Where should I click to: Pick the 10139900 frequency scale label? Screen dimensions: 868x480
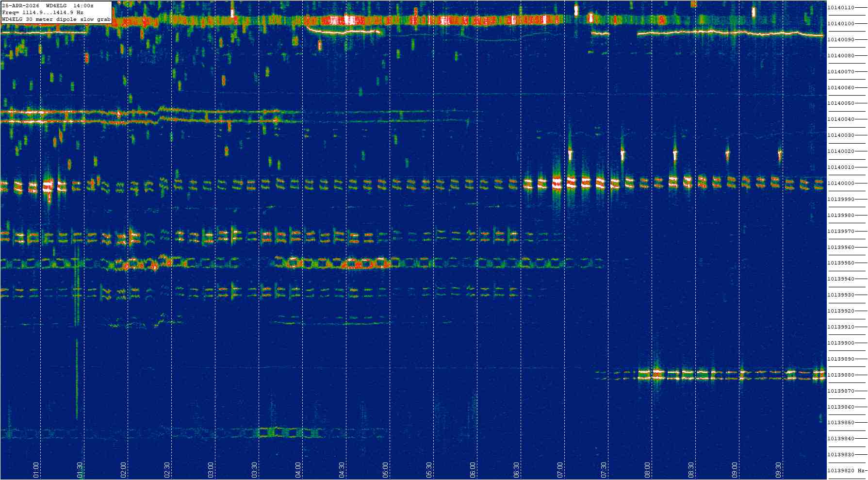pyautogui.click(x=841, y=343)
